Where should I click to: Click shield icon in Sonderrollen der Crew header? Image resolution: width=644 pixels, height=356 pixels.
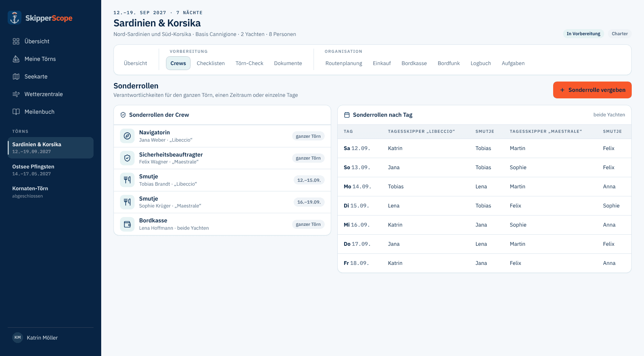(x=123, y=115)
